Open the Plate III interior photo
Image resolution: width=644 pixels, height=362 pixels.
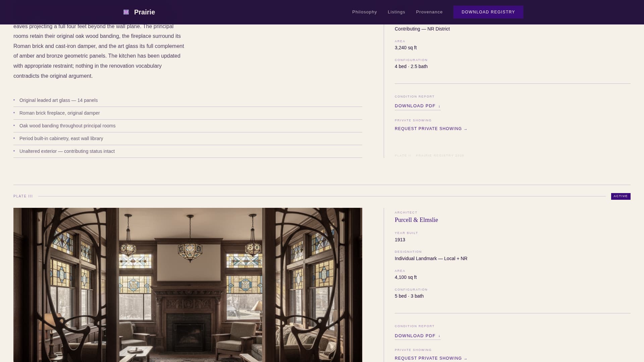point(188,285)
